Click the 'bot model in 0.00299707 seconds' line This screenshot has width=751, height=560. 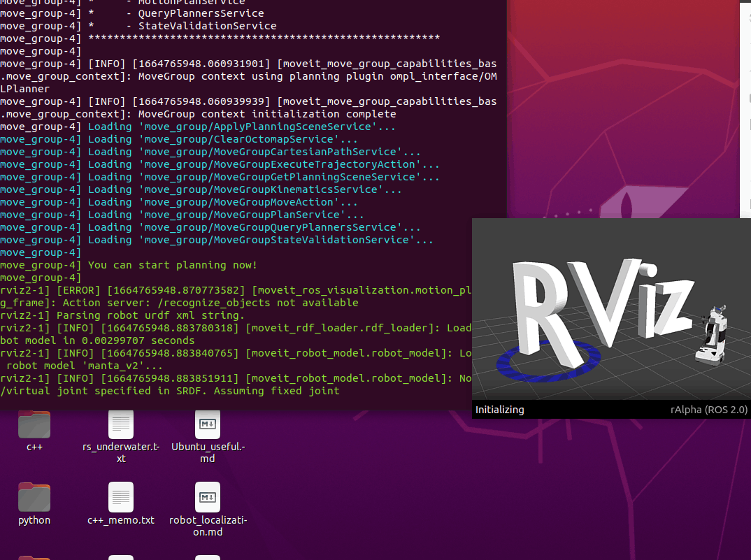97,340
